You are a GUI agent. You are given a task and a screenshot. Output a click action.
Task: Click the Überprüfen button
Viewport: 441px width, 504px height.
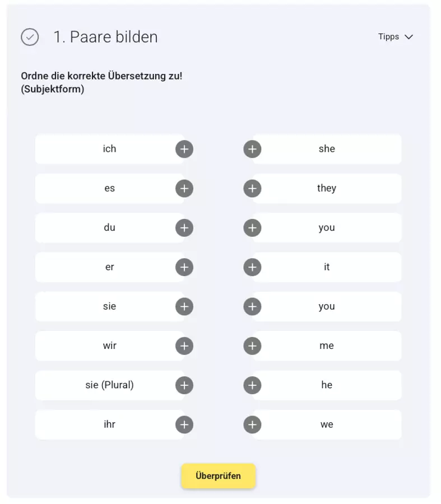[x=219, y=475]
